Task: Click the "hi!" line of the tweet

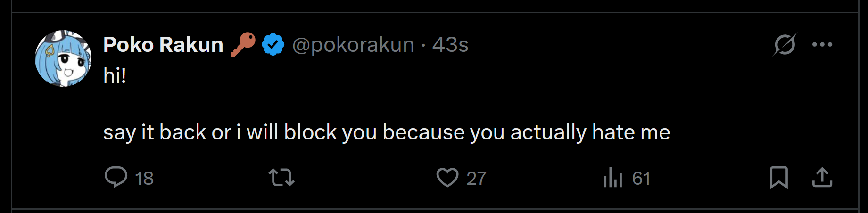Action: pos(115,75)
